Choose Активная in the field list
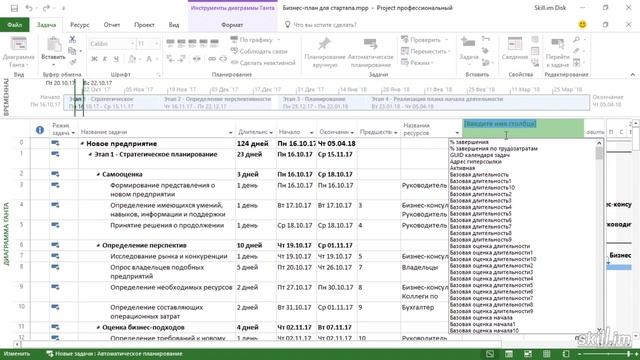The image size is (640, 360). click(x=462, y=168)
